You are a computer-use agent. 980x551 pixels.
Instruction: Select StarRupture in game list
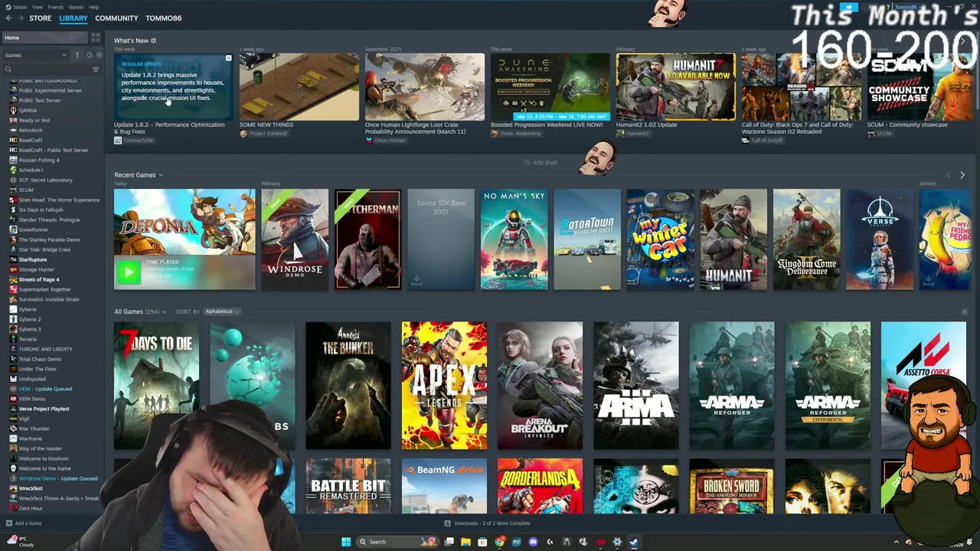[33, 259]
